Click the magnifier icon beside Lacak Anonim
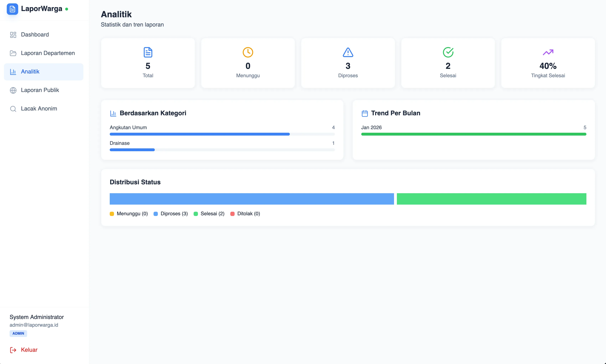The width and height of the screenshot is (606, 364). 13,108
